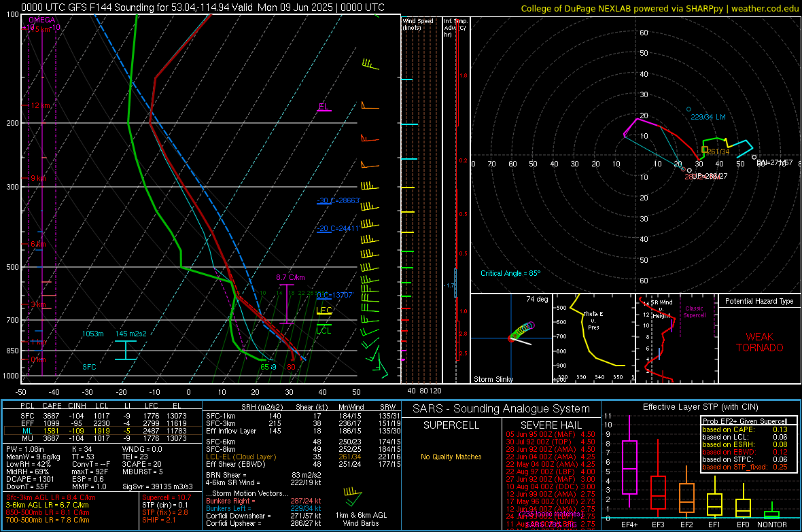
Task: Select the 1053m effective inflow label
Action: tap(93, 334)
